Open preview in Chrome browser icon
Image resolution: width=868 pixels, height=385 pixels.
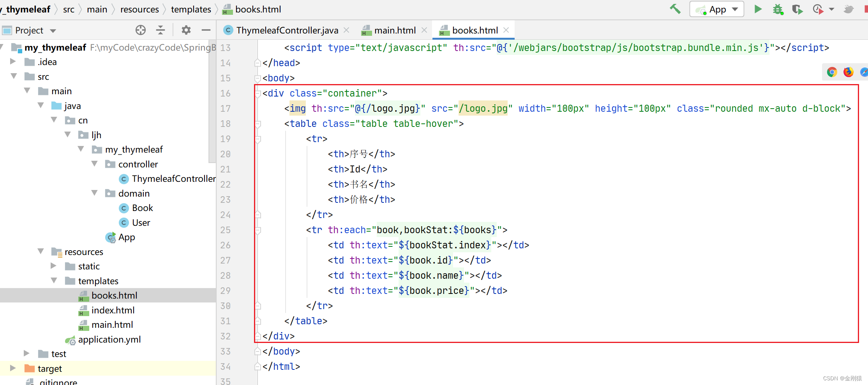pyautogui.click(x=832, y=72)
